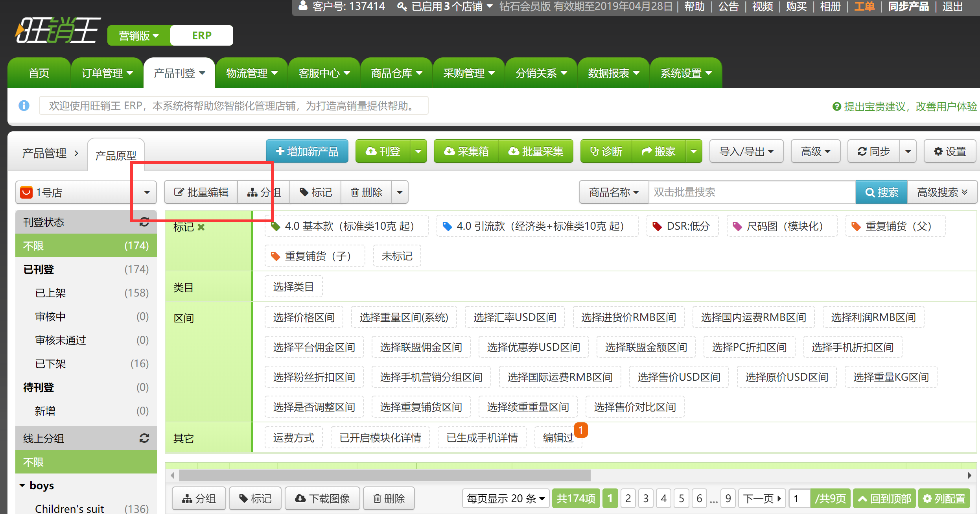Open the 数据报表 menu

613,73
